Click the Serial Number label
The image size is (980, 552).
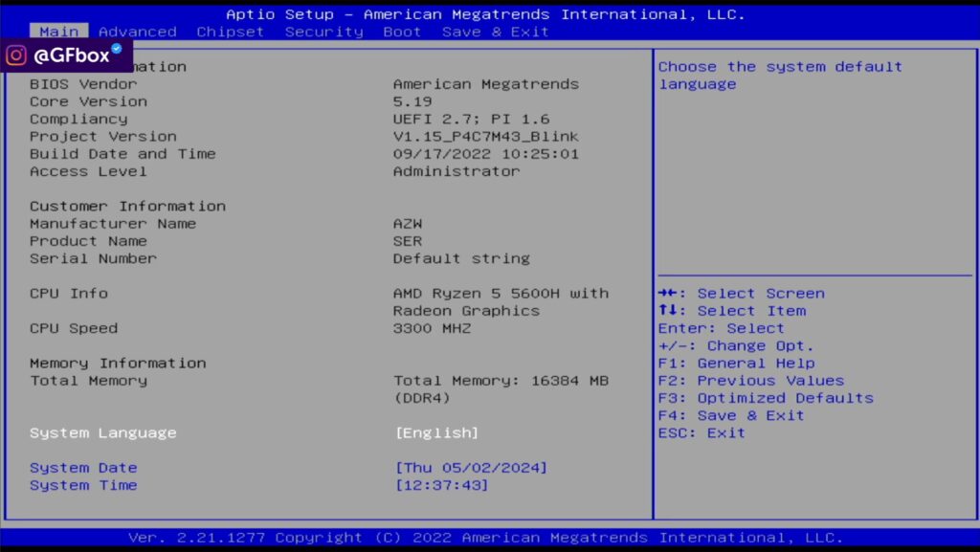[93, 258]
